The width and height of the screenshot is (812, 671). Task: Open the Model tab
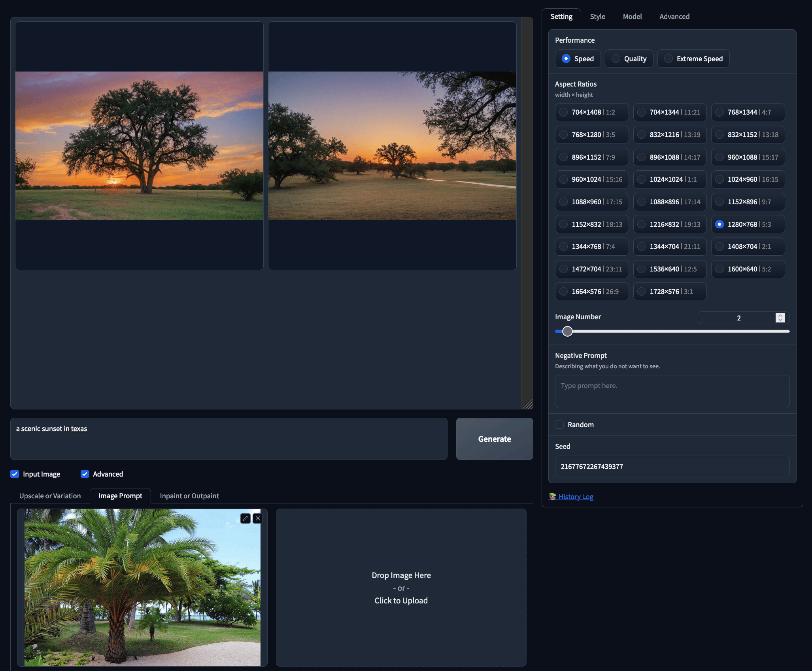pyautogui.click(x=632, y=16)
